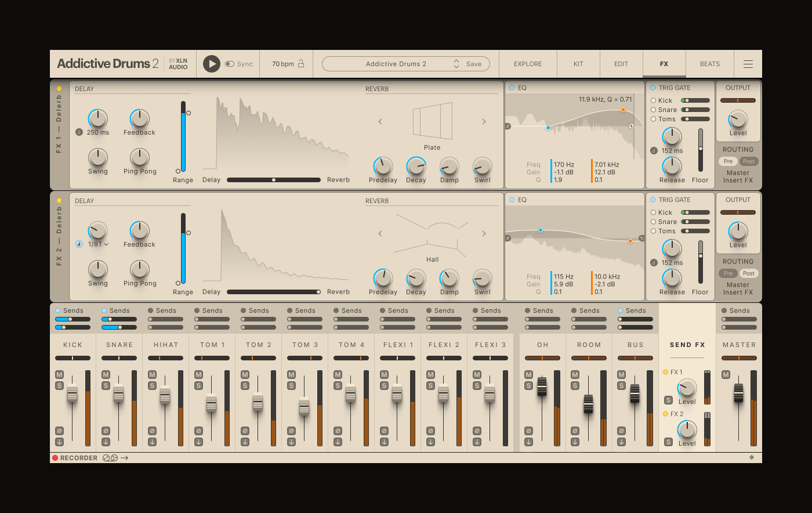Switch to the KIT tab

pos(578,64)
